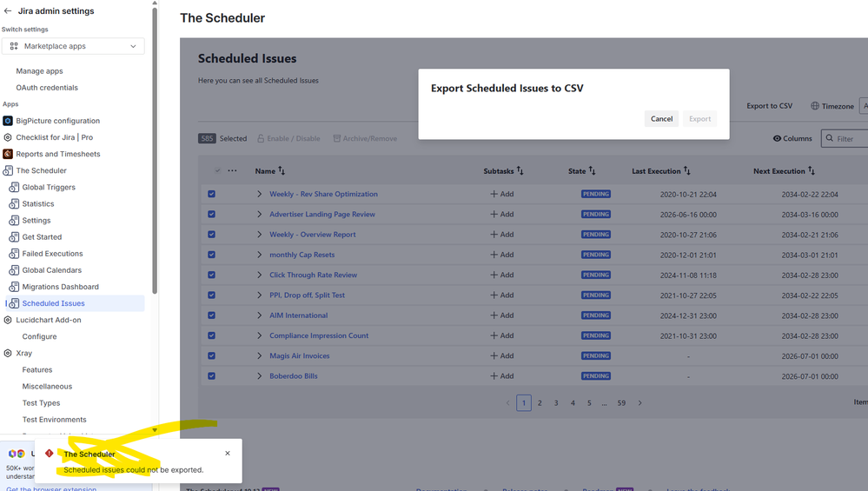Click the Global Calendars icon
Viewport: 868px width, 491px height.
pos(14,270)
